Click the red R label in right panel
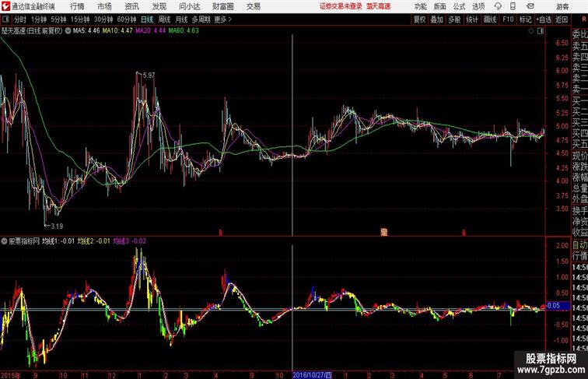 584,19
